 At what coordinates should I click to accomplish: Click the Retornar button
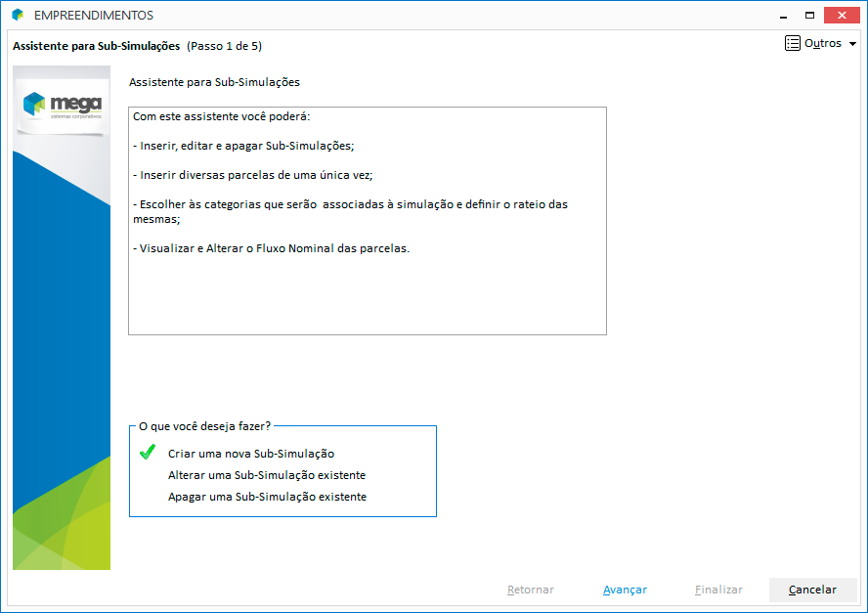coord(531,590)
